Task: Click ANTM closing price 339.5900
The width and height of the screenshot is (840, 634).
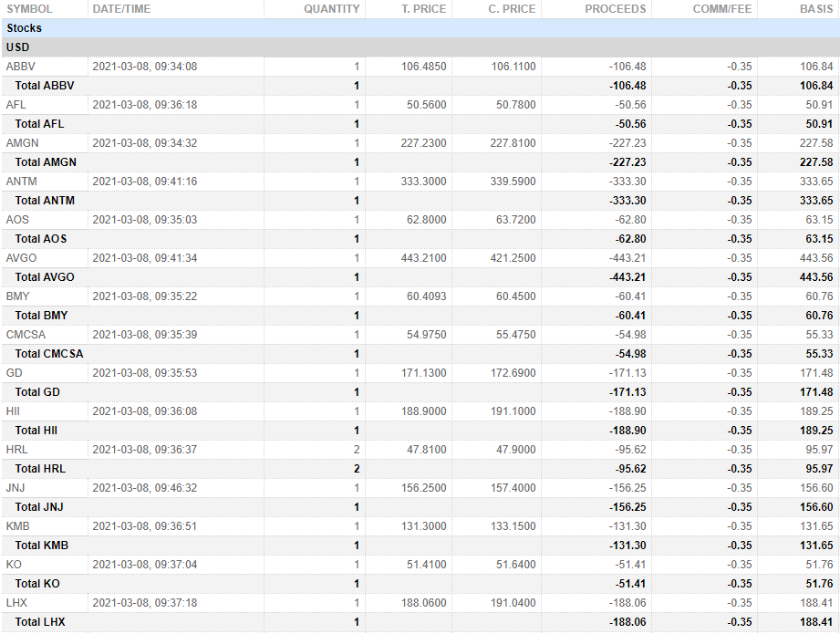Action: click(513, 182)
